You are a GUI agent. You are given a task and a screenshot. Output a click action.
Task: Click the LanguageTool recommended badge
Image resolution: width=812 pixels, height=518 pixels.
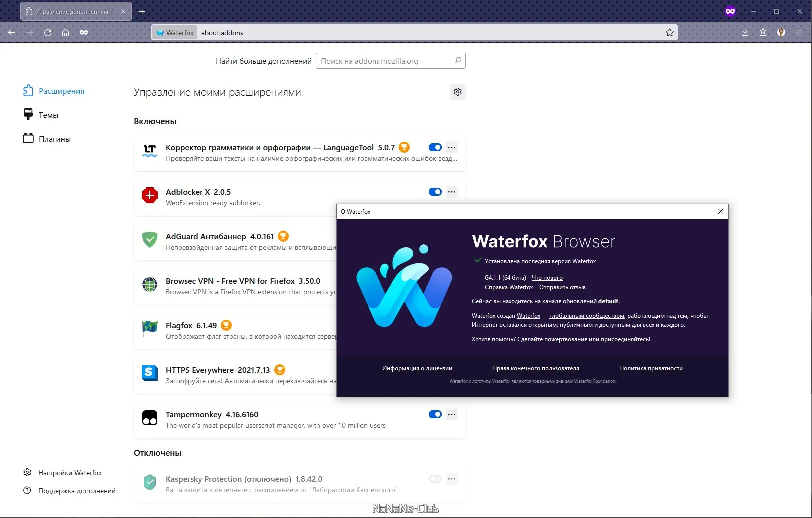(404, 147)
